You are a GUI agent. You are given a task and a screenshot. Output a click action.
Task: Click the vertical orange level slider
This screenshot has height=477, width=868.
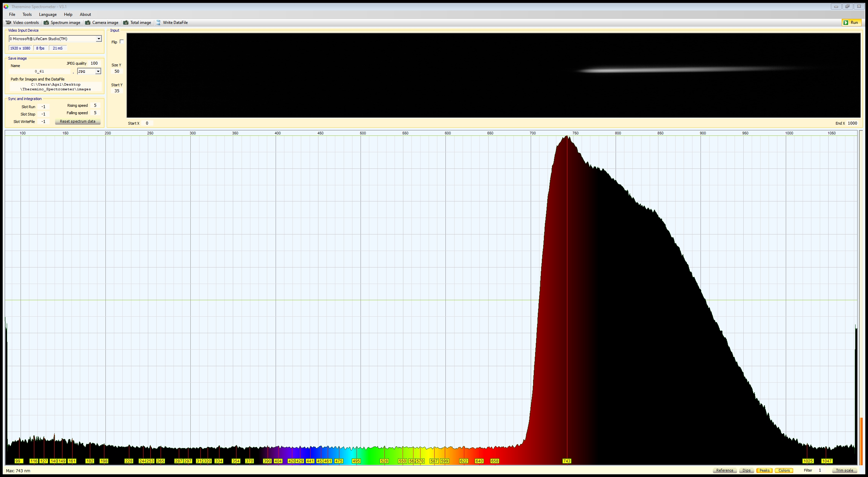861,441
